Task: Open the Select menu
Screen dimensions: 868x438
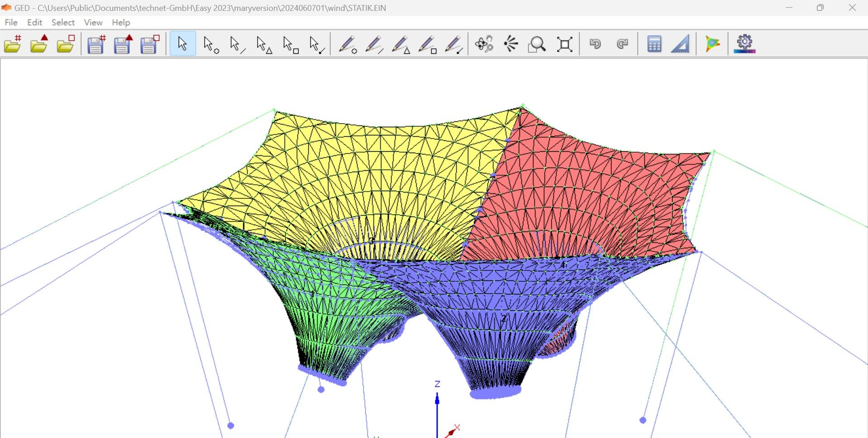Action: 63,22
